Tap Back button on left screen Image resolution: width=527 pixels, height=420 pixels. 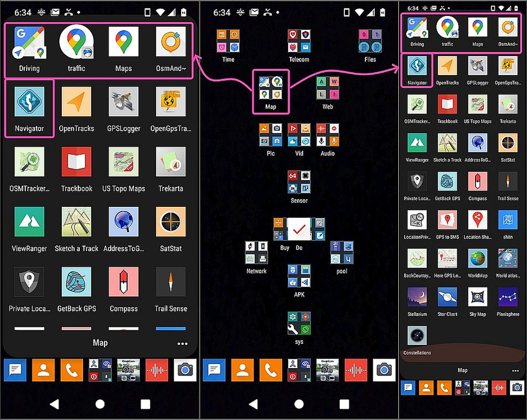55,404
